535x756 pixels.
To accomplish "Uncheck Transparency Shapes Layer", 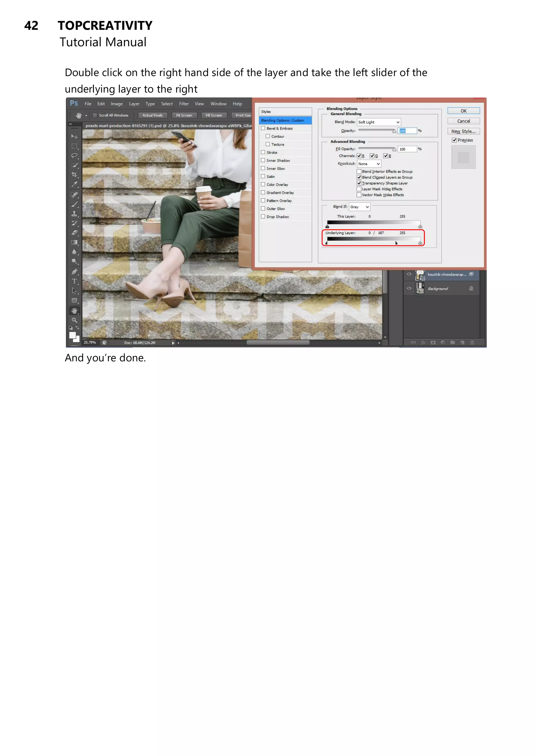I will (x=359, y=183).
